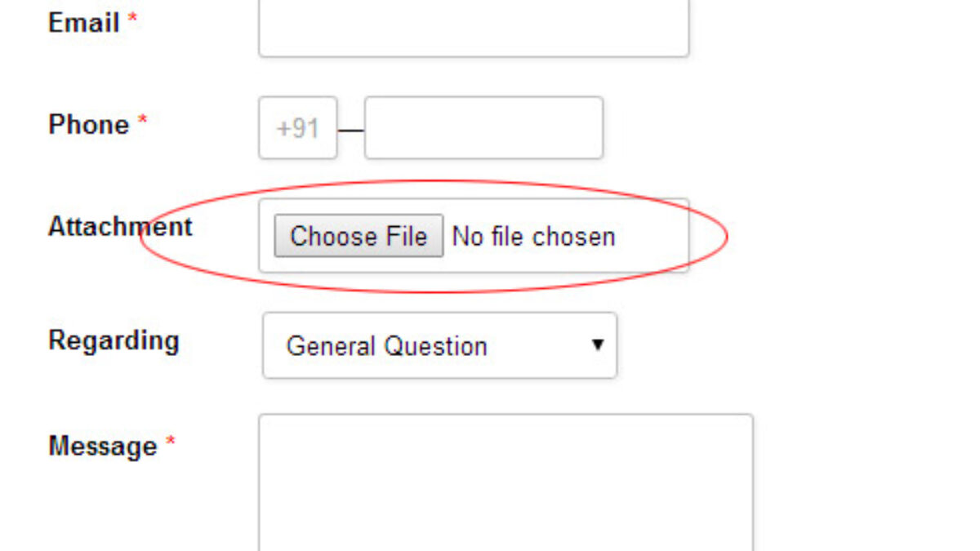Focus the Message text area

[x=506, y=482]
